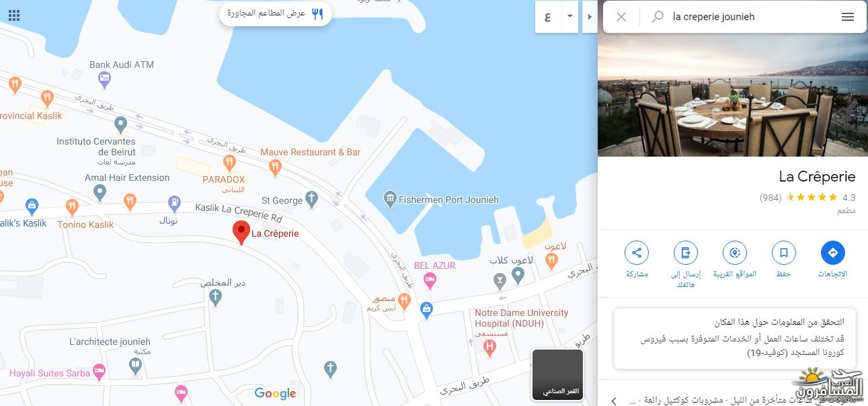Select the red La Crêperie map pin
The height and width of the screenshot is (406, 868).
[241, 233]
